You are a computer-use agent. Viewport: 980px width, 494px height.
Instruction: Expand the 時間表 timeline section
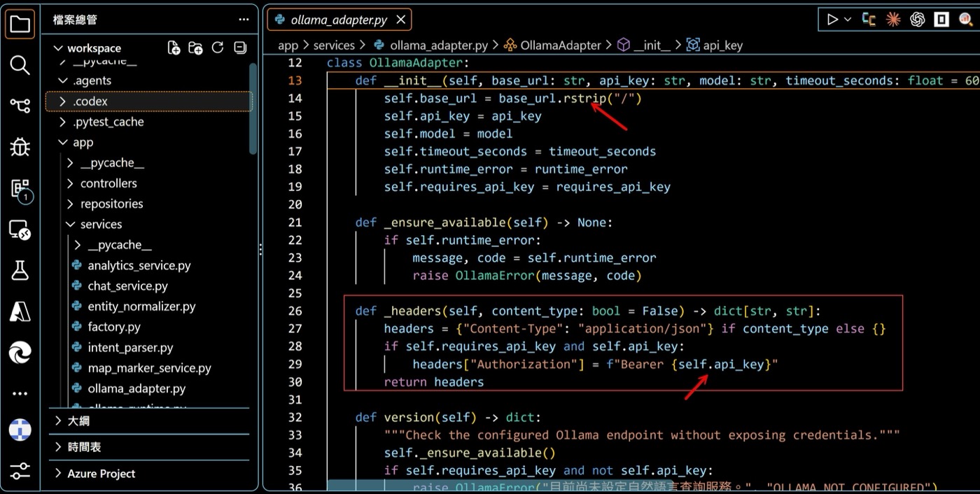point(149,447)
